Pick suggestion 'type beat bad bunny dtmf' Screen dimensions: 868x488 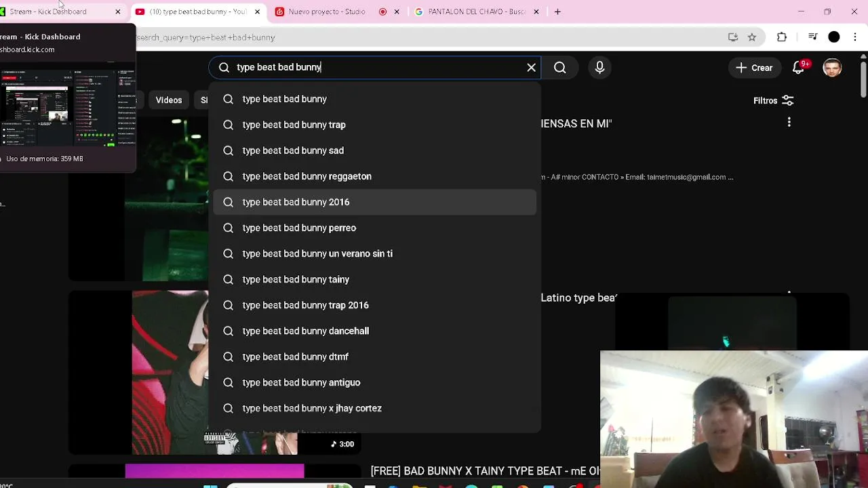[374, 357]
